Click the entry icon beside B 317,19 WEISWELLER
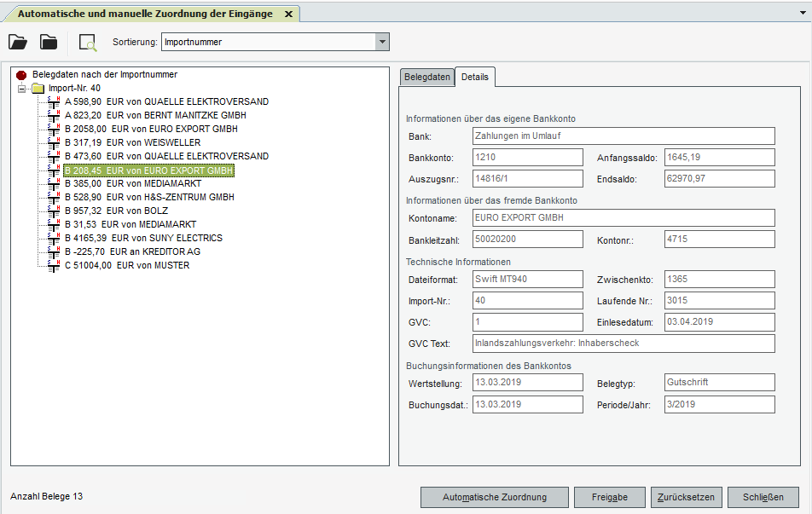The height and width of the screenshot is (514, 812). click(54, 143)
